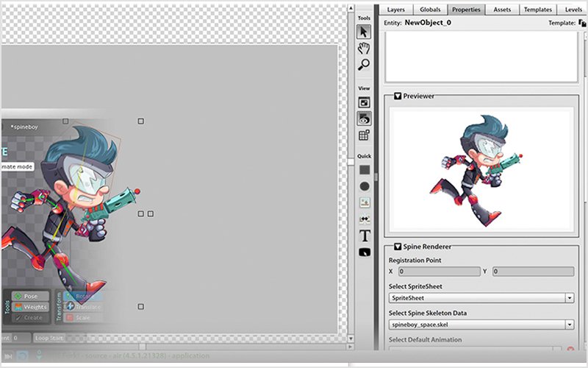
Task: Click the window view icon under View
Action: point(364,102)
